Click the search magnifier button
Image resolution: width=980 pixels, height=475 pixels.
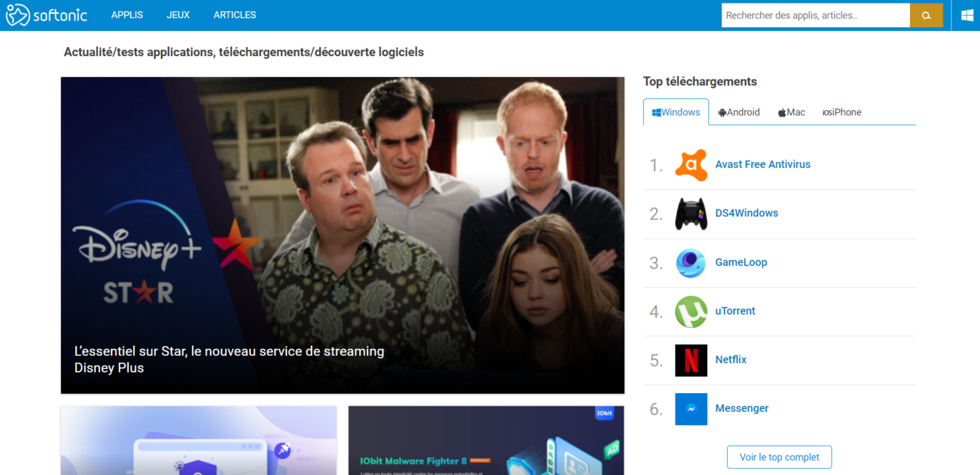926,15
